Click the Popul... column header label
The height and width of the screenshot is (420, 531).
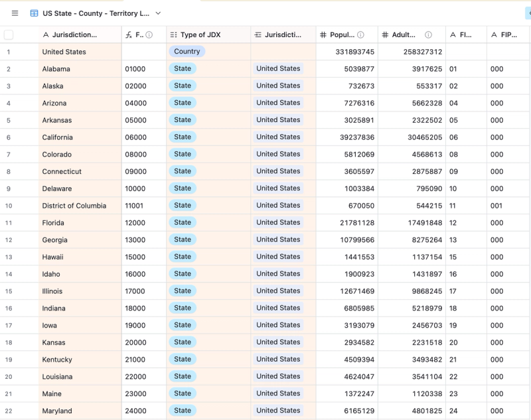coord(342,35)
